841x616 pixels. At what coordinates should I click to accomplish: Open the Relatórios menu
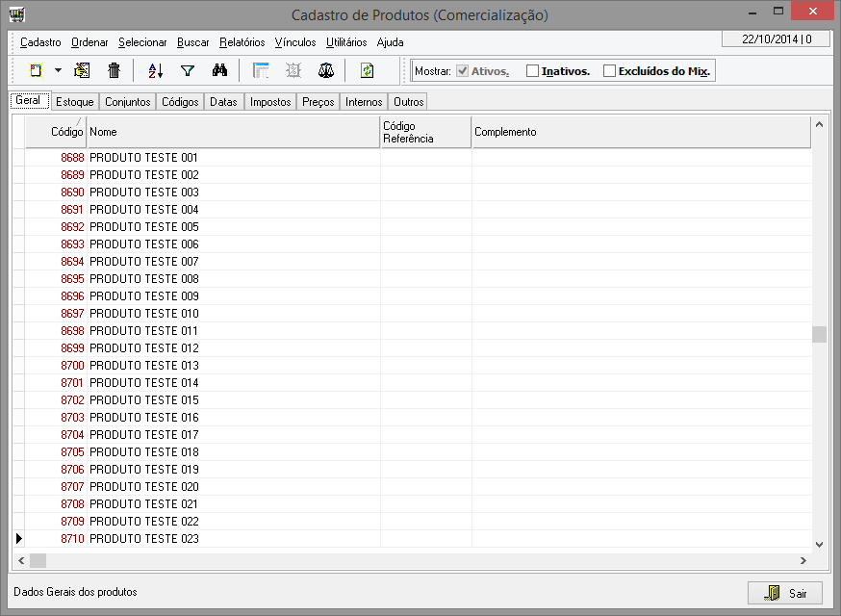click(x=242, y=42)
